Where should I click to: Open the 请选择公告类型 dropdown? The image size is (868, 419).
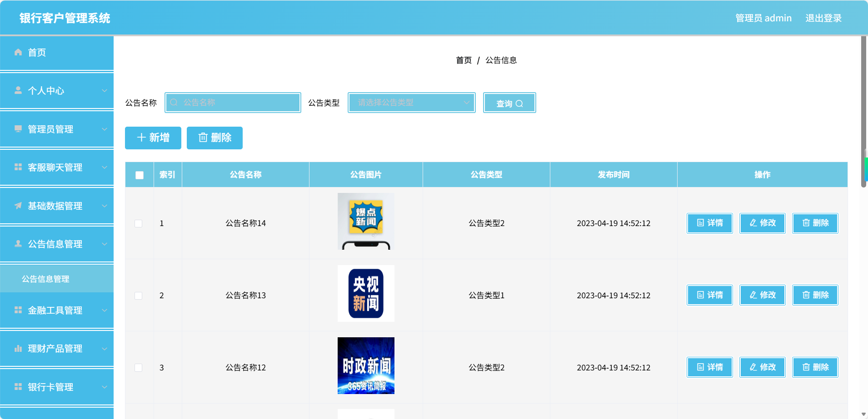tap(412, 103)
